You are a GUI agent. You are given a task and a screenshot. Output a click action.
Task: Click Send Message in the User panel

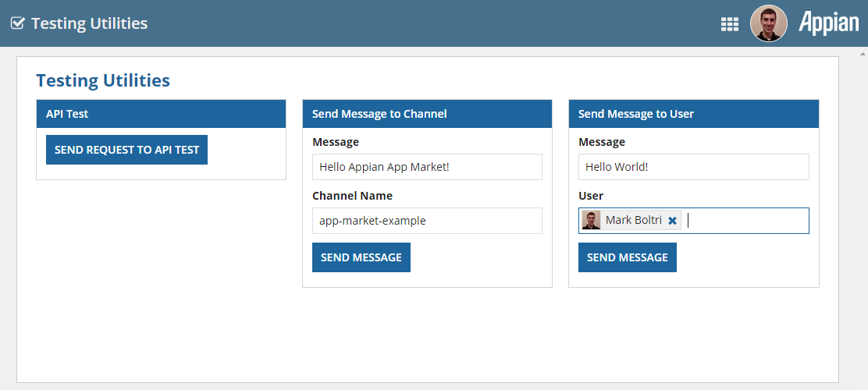(x=627, y=257)
